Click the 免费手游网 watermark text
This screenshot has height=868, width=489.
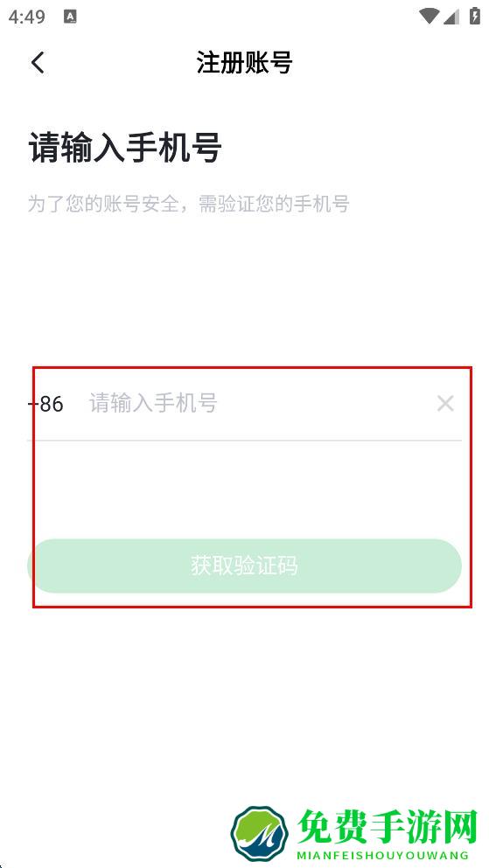pyautogui.click(x=388, y=827)
